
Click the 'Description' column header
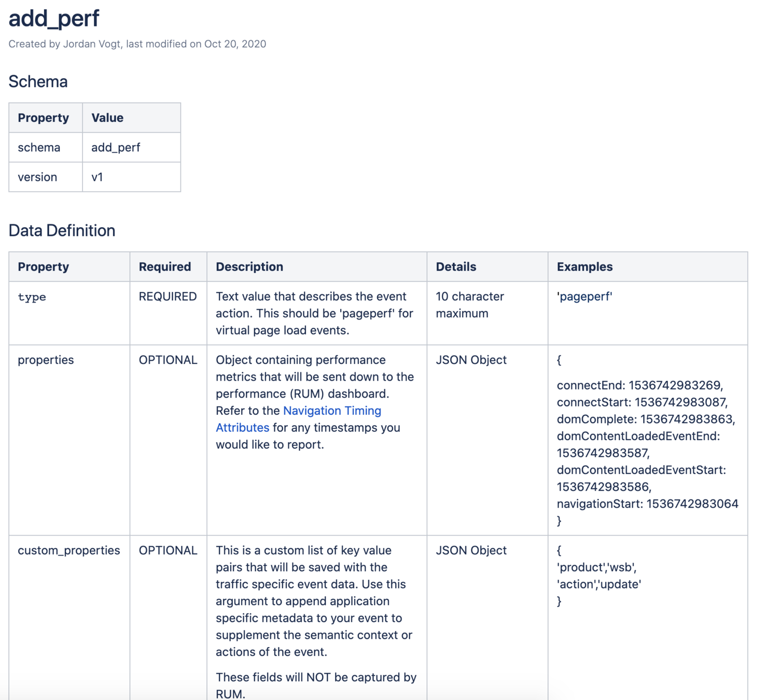coord(317,267)
